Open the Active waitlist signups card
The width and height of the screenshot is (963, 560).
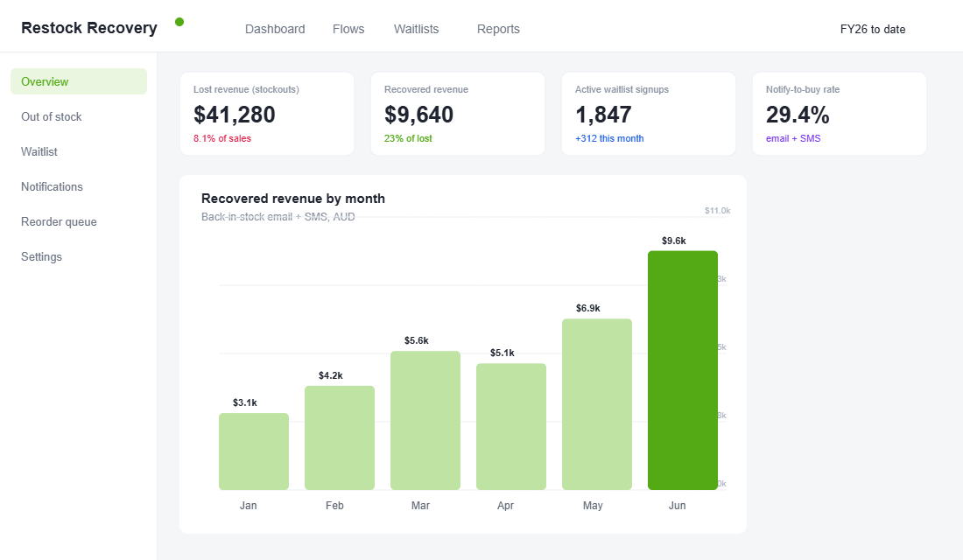[649, 114]
